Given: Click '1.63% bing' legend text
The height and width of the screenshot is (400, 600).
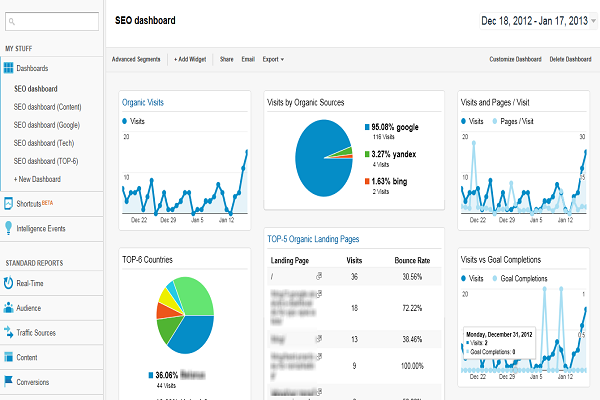Looking at the screenshot, I should [x=389, y=181].
